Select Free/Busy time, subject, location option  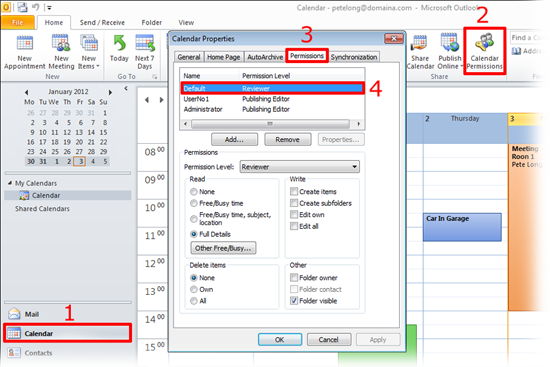[194, 219]
